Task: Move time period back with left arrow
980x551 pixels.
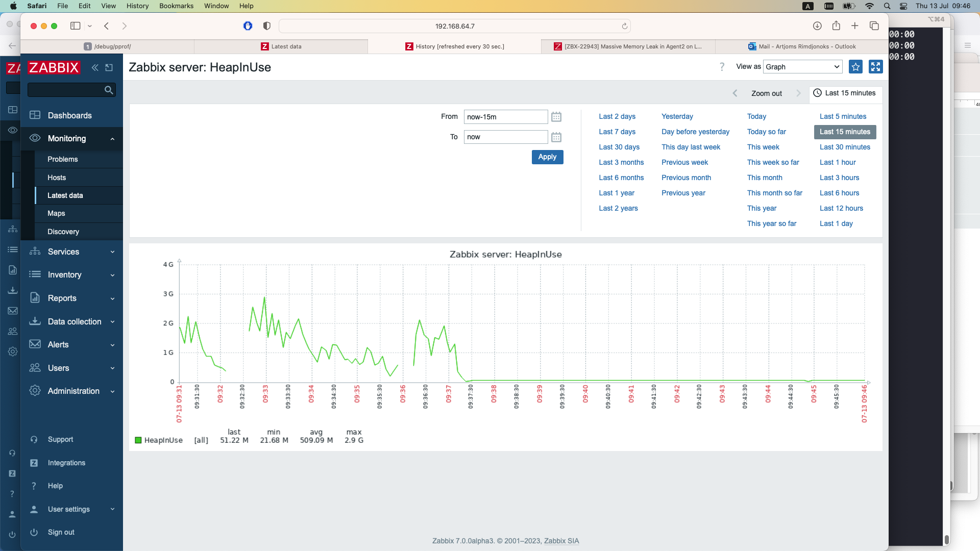Action: point(735,93)
